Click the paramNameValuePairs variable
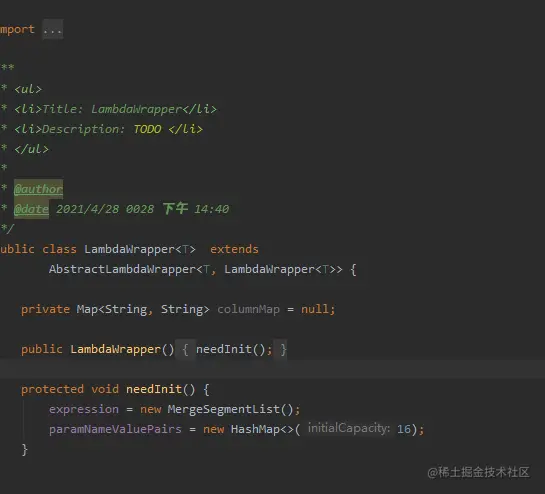The image size is (545, 494). 115,429
